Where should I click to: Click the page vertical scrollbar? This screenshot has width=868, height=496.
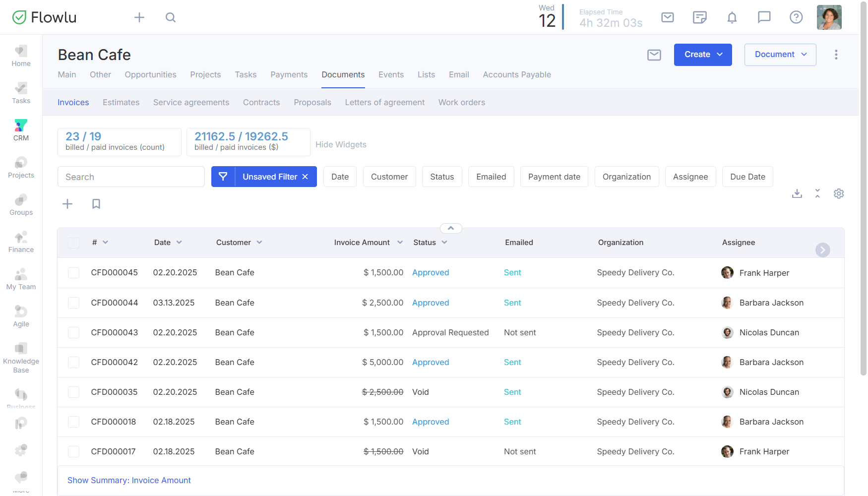pyautogui.click(x=864, y=188)
